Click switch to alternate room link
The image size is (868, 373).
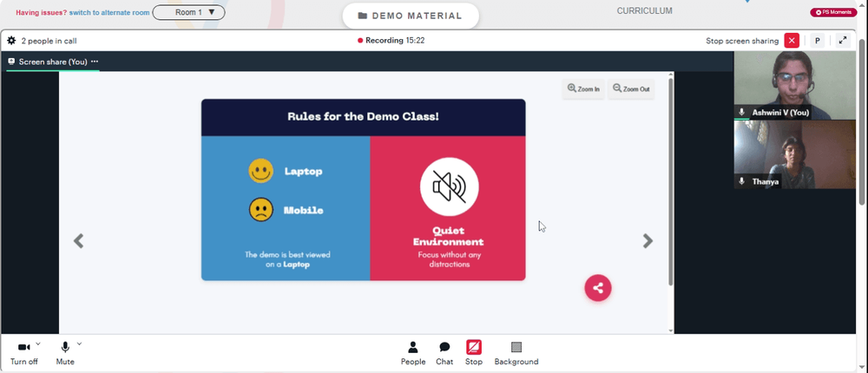pos(109,12)
